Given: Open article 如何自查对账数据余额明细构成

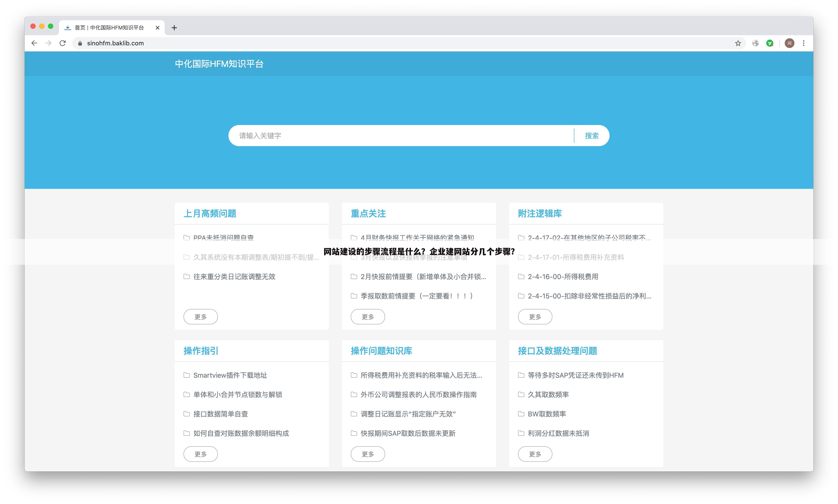Looking at the screenshot, I should pos(241,433).
